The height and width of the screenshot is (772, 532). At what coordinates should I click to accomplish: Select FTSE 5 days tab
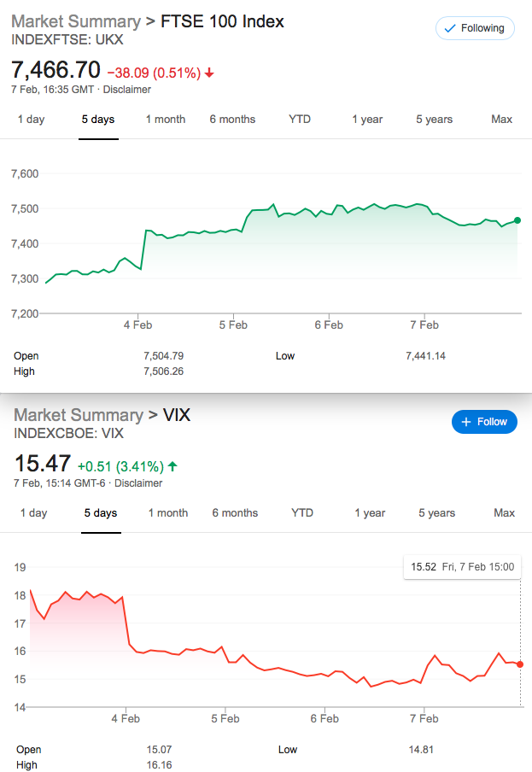(98, 120)
